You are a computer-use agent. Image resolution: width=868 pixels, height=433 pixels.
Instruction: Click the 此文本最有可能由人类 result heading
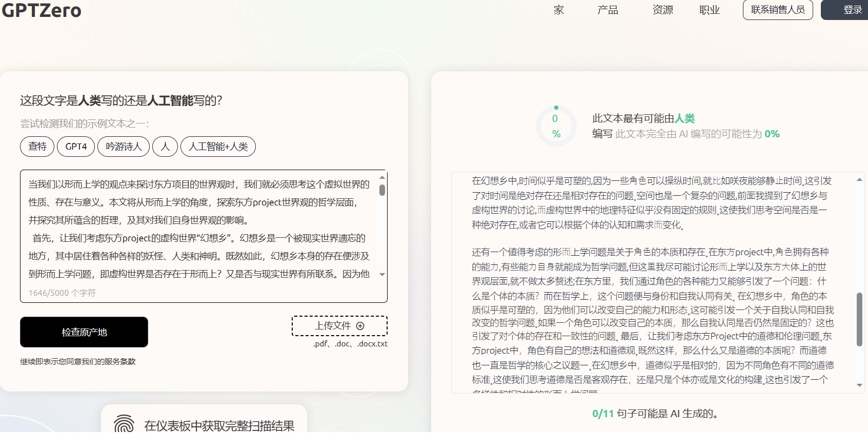[643, 118]
